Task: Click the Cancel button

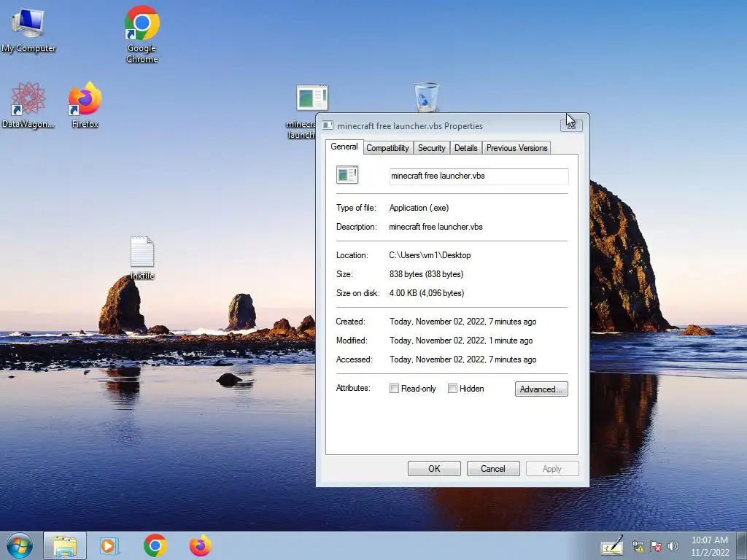Action: coord(493,469)
